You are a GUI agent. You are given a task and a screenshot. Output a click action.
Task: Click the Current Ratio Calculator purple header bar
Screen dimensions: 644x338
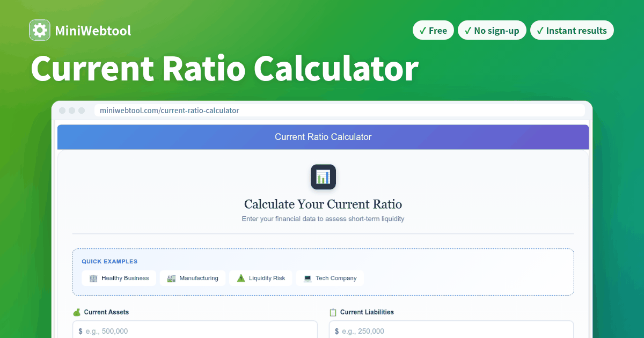coord(323,137)
